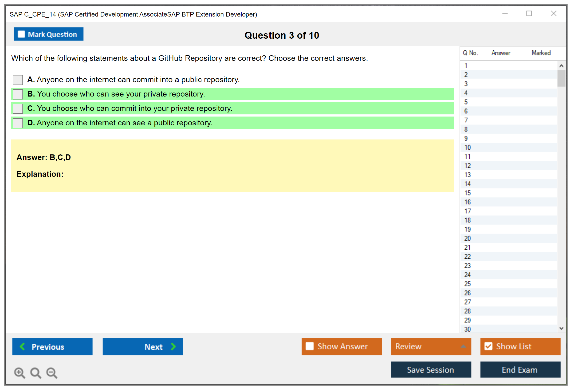Click the Save Session button
Viewport: 574px width, 392px height.
coord(431,370)
